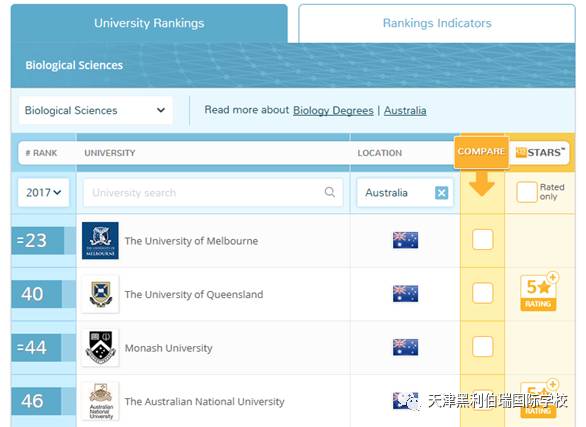The height and width of the screenshot is (427, 586).
Task: Open The University of Queensland link
Action: pyautogui.click(x=194, y=294)
